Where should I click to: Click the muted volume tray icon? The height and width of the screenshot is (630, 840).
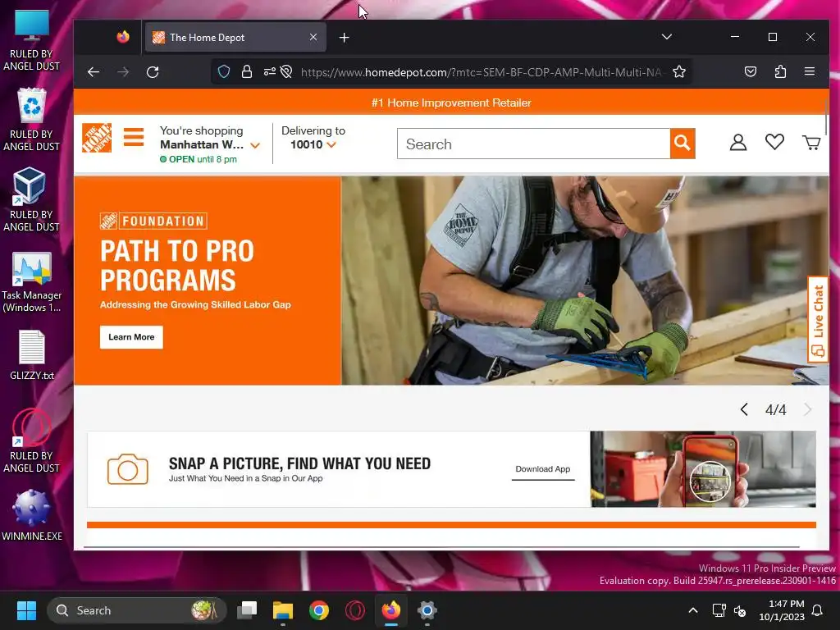(x=740, y=610)
